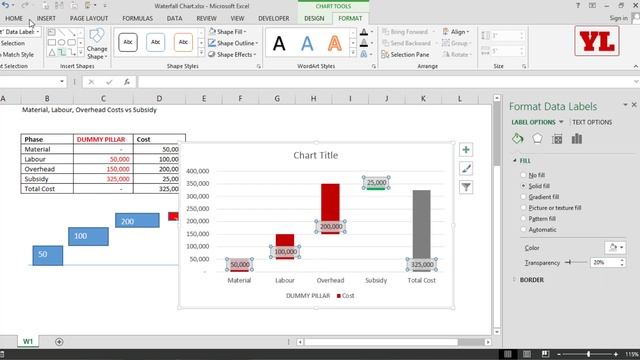Open the Size & Properties icon

pyautogui.click(x=557, y=139)
